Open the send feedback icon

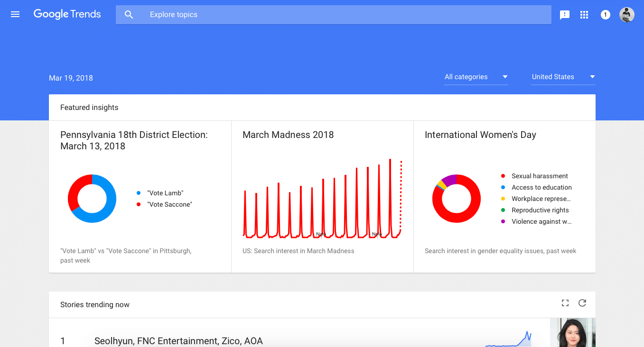click(x=564, y=15)
